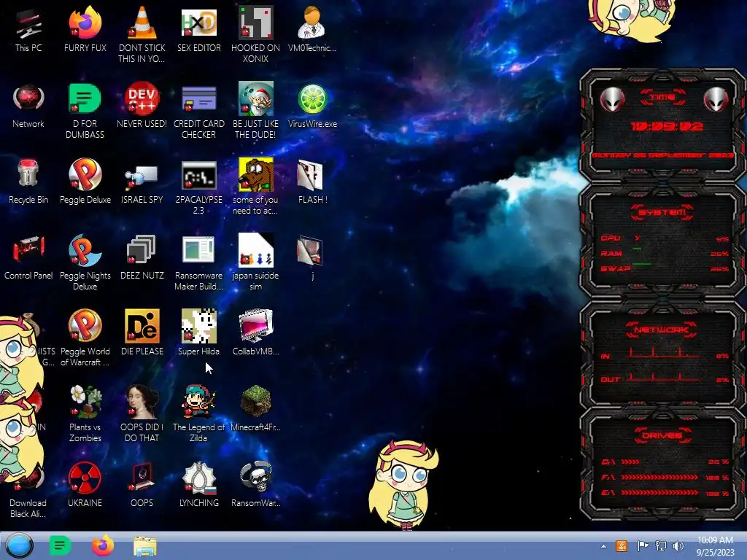
Task: Open the This PC desktop icon
Action: tap(28, 24)
